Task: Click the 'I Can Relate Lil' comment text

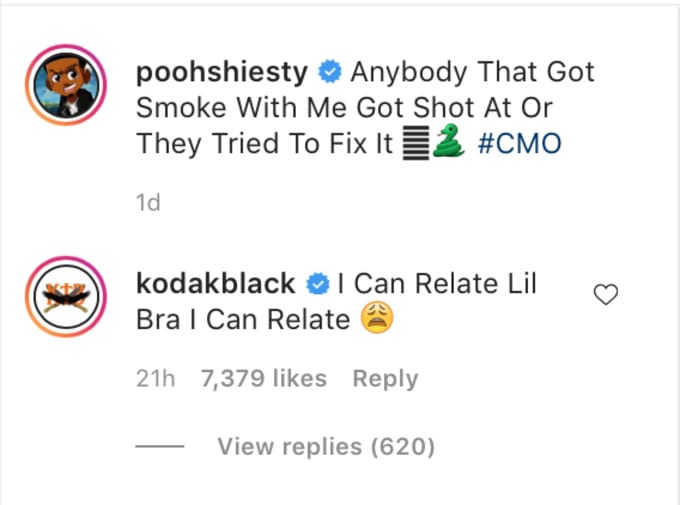Action: click(437, 284)
